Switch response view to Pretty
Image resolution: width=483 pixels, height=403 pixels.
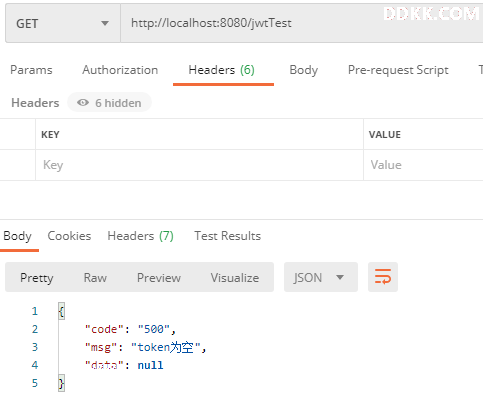pyautogui.click(x=37, y=277)
